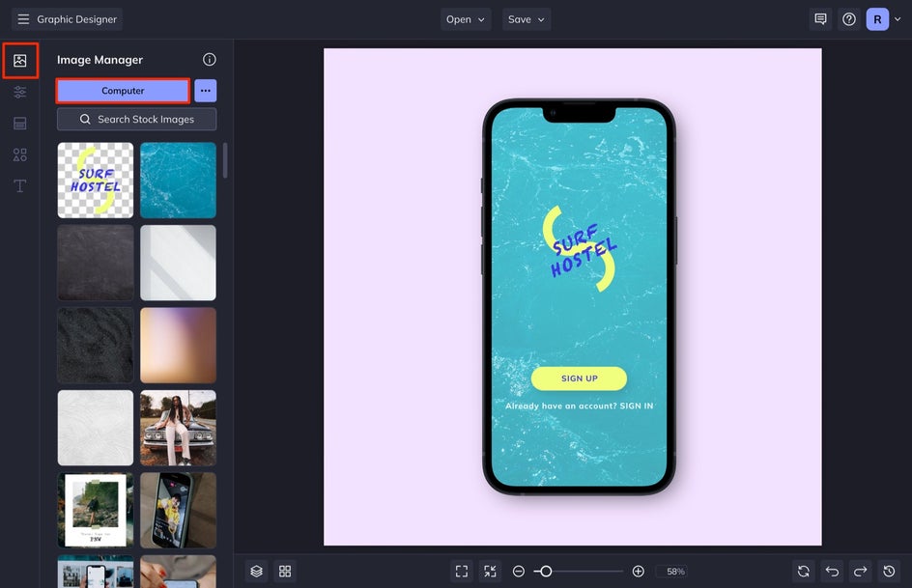Select the Surf Hostel logo thumbnail
This screenshot has height=588, width=912.
coord(96,181)
